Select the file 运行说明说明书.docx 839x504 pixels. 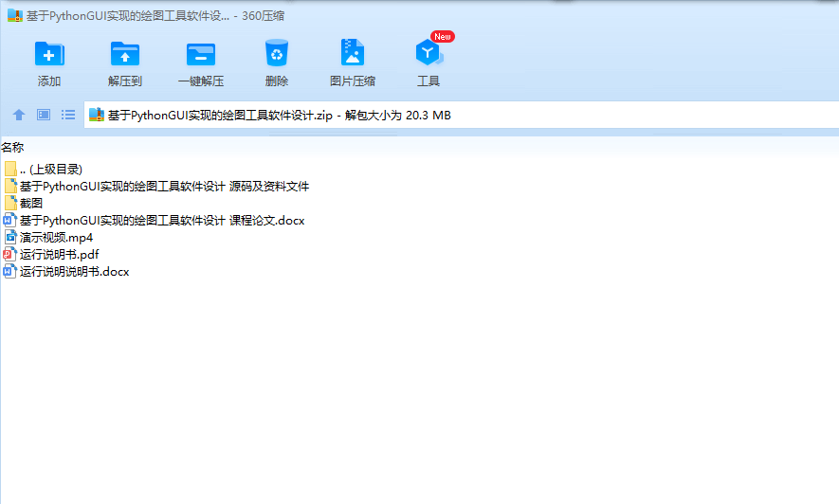click(x=74, y=272)
